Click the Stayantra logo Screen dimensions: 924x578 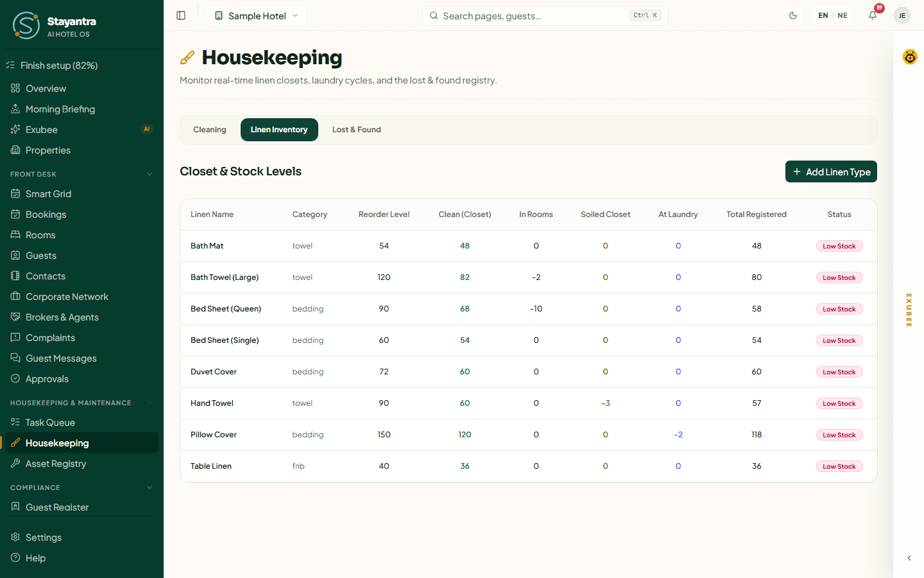54,25
